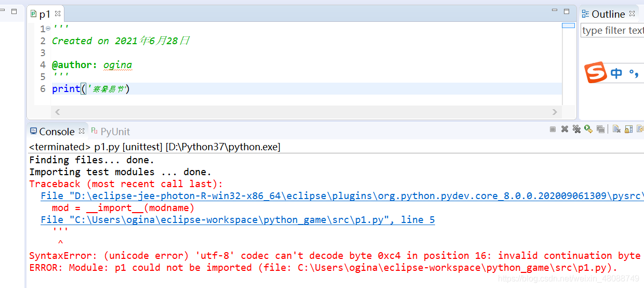Switch Sogou Chinese/English mode indicator
This screenshot has width=644, height=288.
616,73
